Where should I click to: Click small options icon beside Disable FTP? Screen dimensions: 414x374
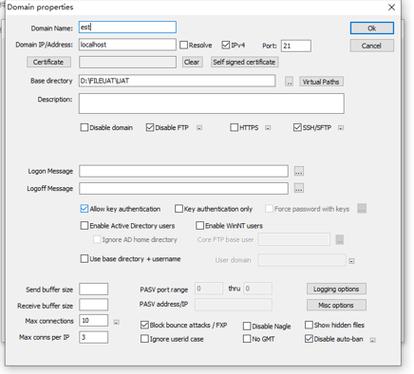coord(199,128)
